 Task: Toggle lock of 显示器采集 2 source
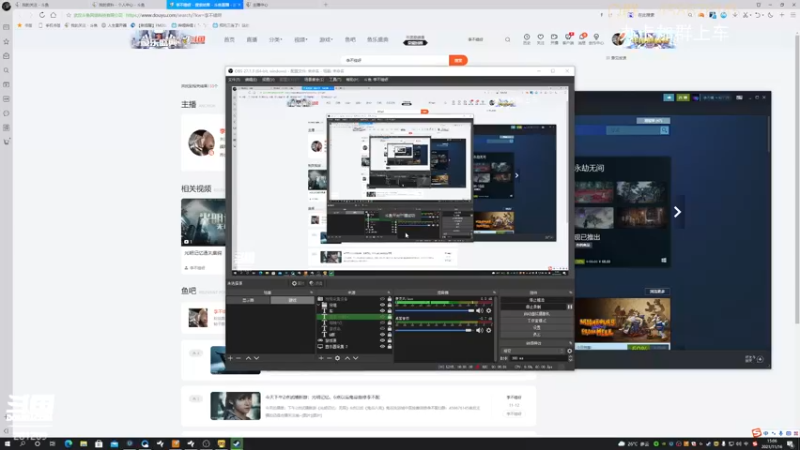point(389,346)
